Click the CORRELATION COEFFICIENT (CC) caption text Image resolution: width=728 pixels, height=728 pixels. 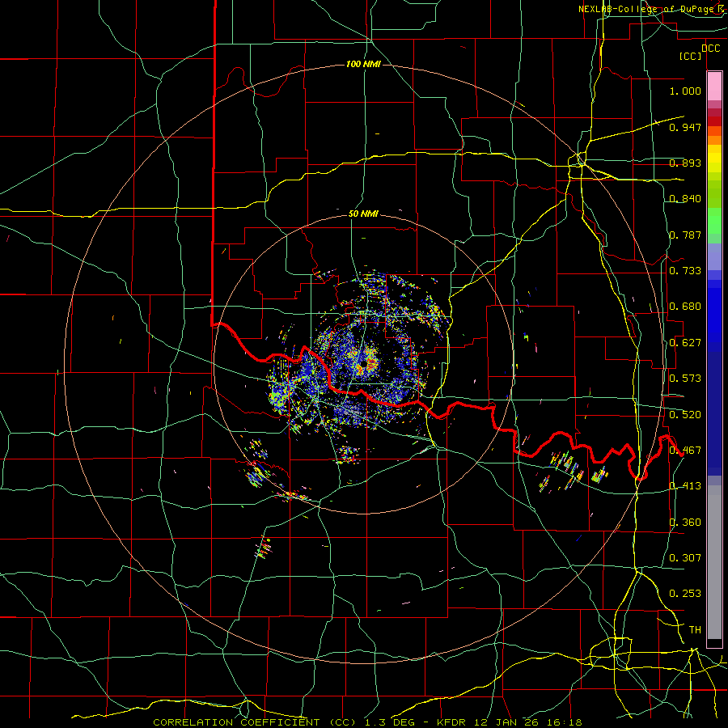[x=255, y=722]
